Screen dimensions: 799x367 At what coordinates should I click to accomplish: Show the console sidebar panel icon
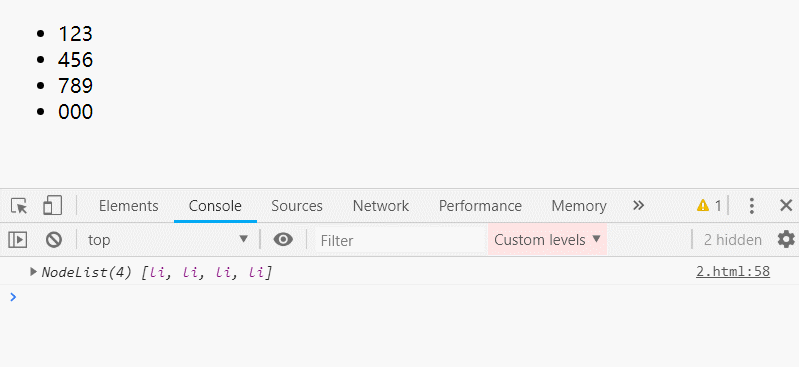pos(18,240)
